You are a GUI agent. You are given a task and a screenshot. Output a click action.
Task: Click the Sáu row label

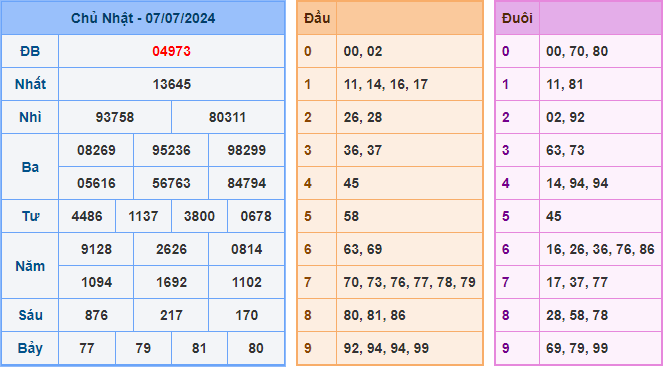(30, 315)
